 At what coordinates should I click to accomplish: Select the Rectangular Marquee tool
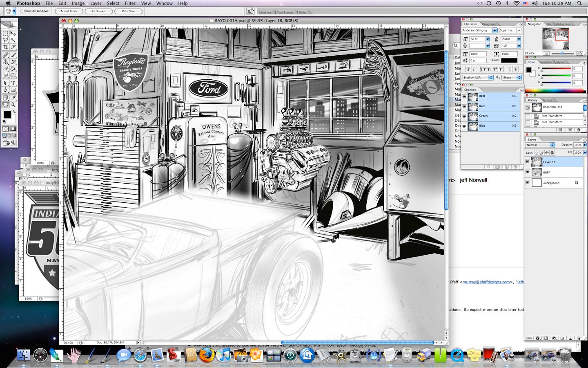click(x=5, y=34)
